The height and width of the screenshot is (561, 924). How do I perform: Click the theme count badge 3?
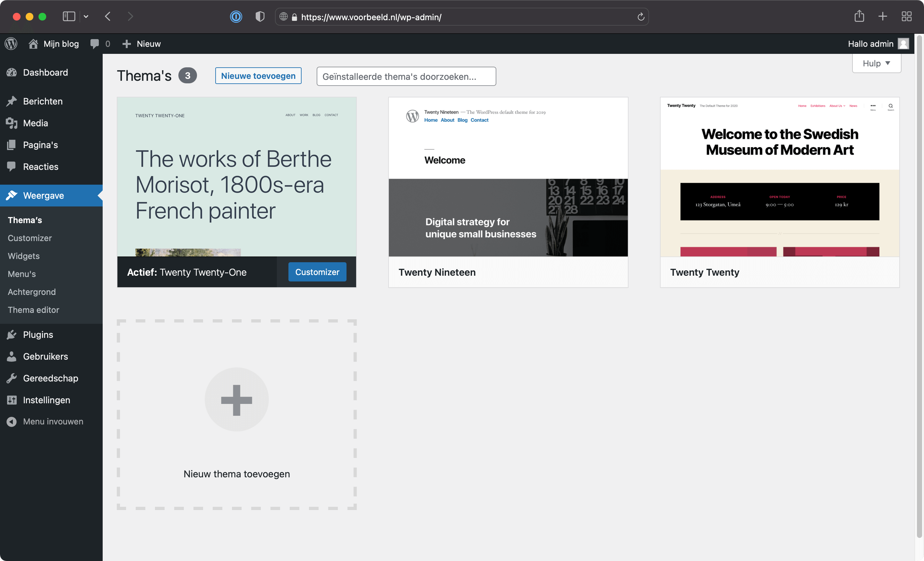pos(187,76)
